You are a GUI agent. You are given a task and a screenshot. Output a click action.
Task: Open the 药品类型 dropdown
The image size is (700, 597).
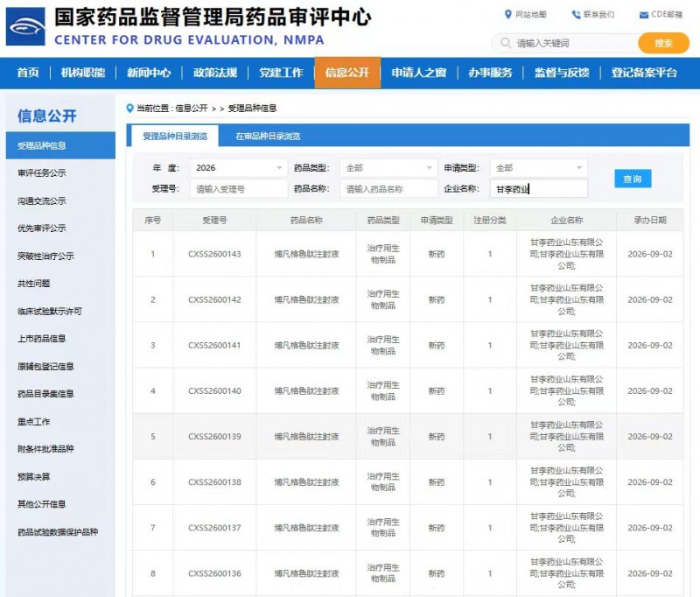click(x=388, y=168)
